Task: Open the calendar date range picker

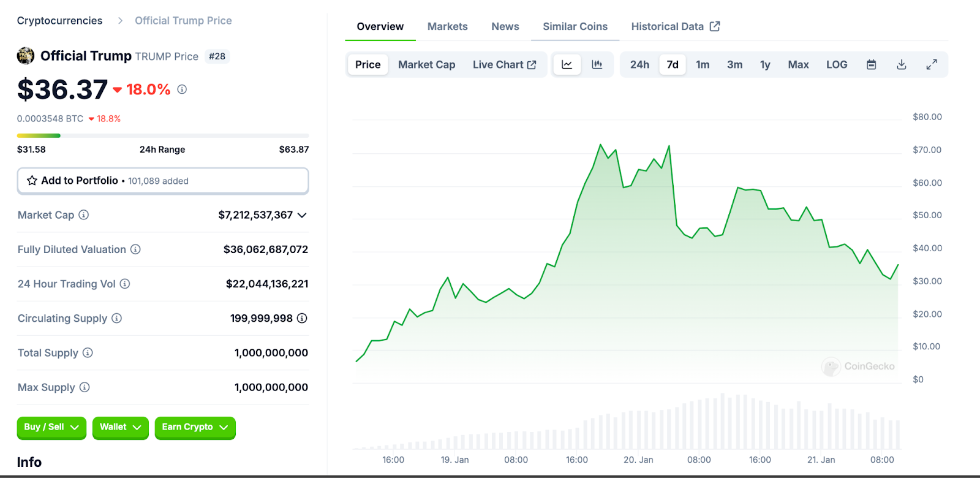Action: (872, 64)
